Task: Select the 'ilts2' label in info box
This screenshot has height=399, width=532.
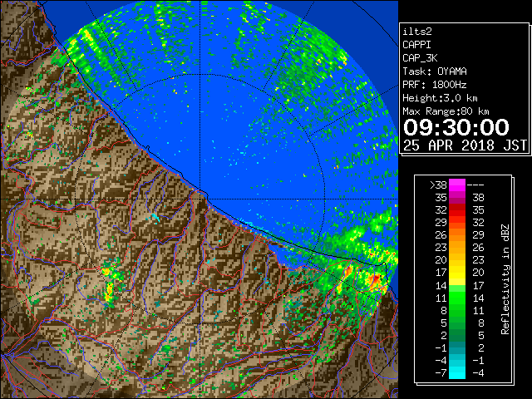Action: coord(417,32)
